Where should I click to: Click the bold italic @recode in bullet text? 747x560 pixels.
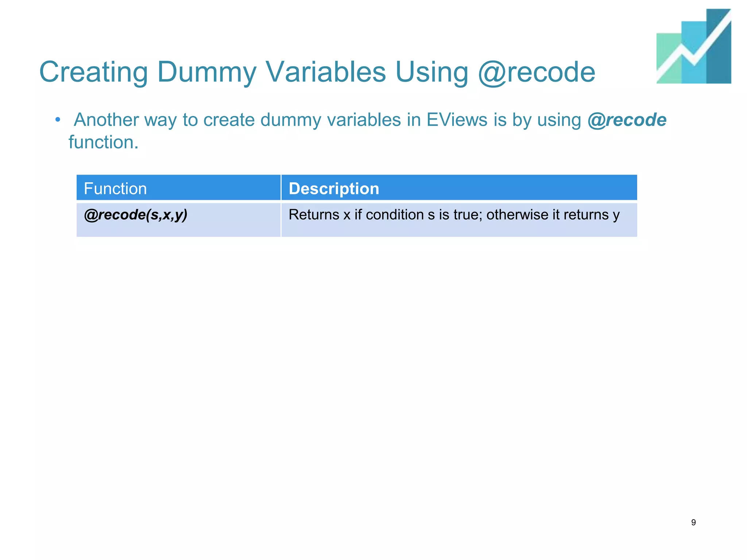[x=627, y=120]
